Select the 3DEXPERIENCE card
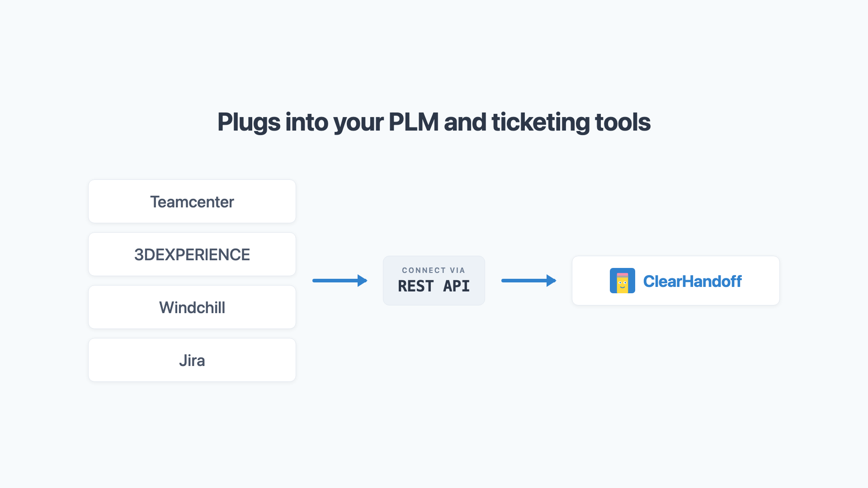868x488 pixels. point(192,254)
